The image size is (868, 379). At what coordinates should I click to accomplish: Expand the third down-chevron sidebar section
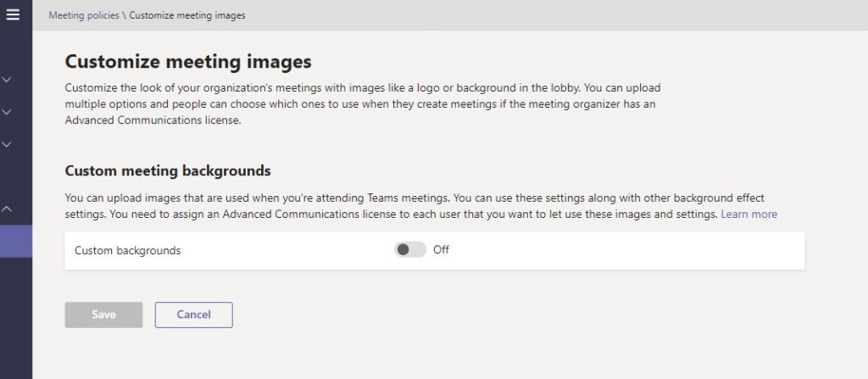pos(7,144)
